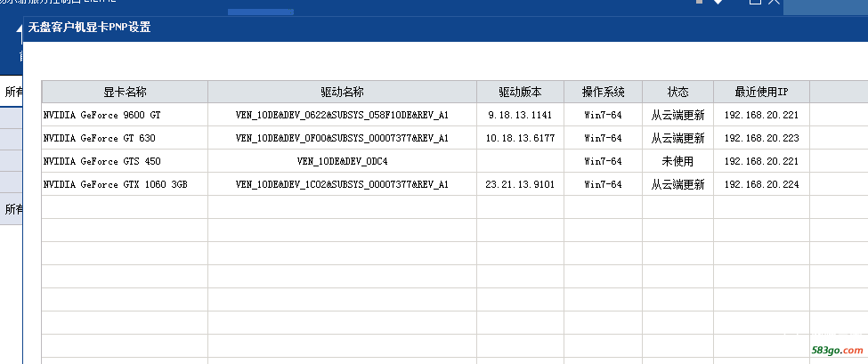Click the IP address 192.168.20.223
The width and height of the screenshot is (868, 364).
pyautogui.click(x=761, y=138)
